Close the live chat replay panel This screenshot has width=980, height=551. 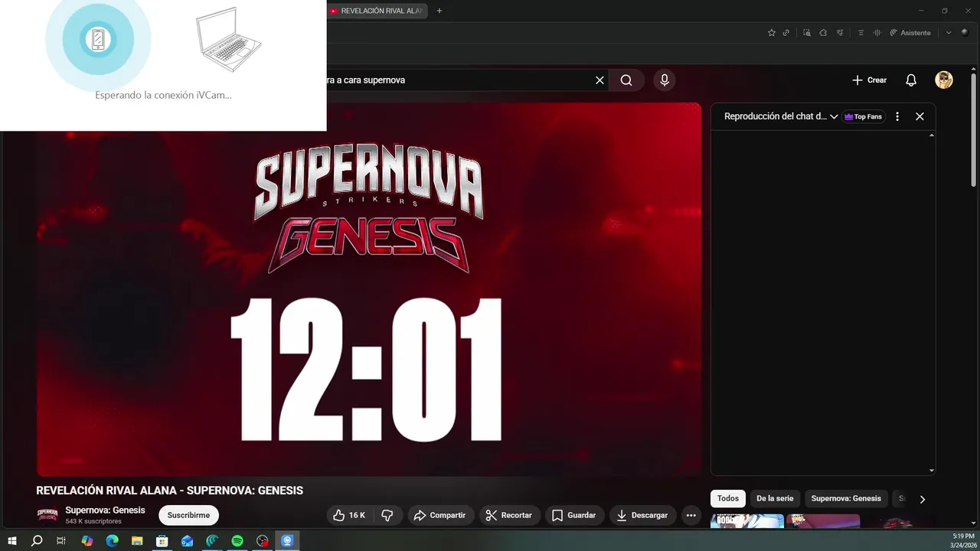(920, 116)
